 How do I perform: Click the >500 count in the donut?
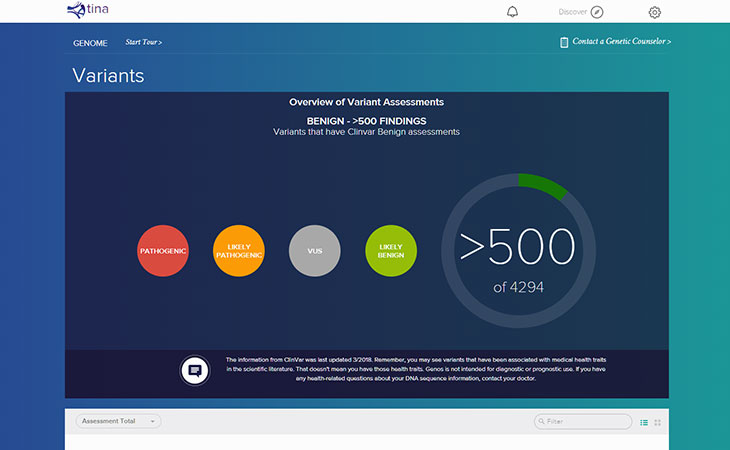(x=517, y=246)
